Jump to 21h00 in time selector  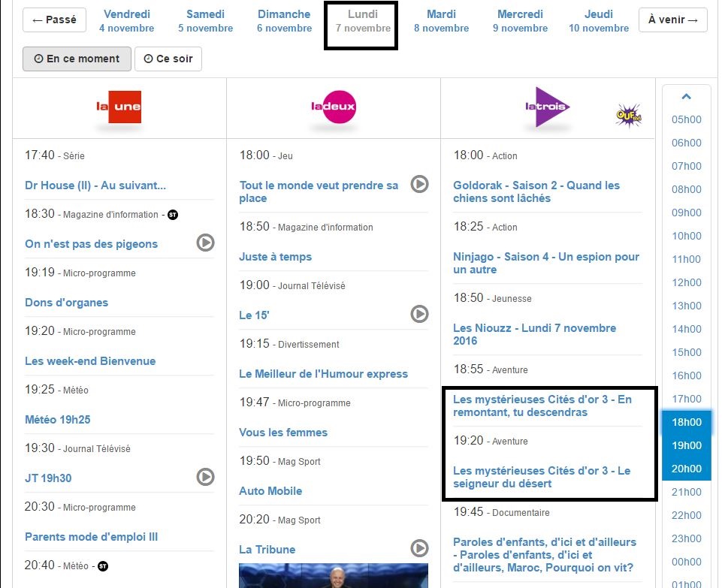coord(686,492)
